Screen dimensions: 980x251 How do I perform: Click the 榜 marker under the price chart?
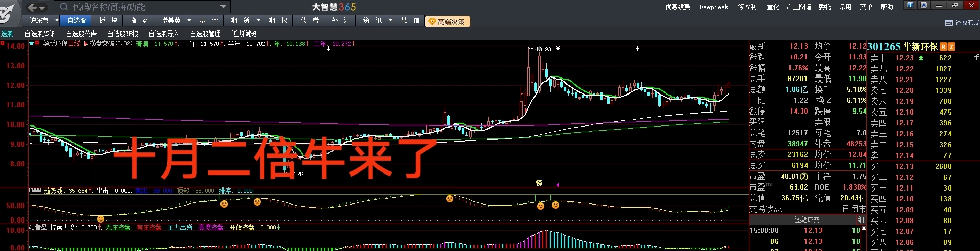pos(539,183)
